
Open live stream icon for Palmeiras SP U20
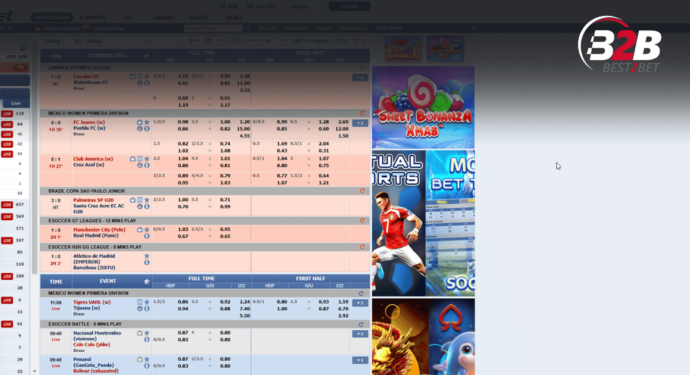point(132,200)
